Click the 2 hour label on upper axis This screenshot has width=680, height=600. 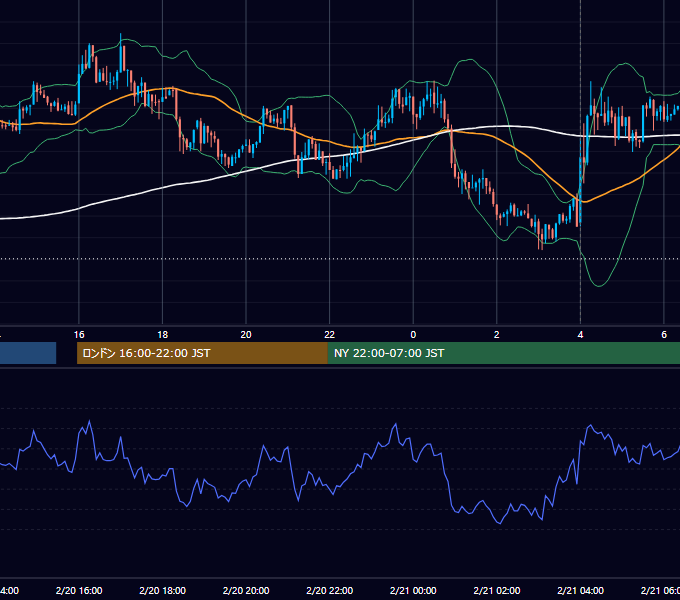pyautogui.click(x=497, y=335)
